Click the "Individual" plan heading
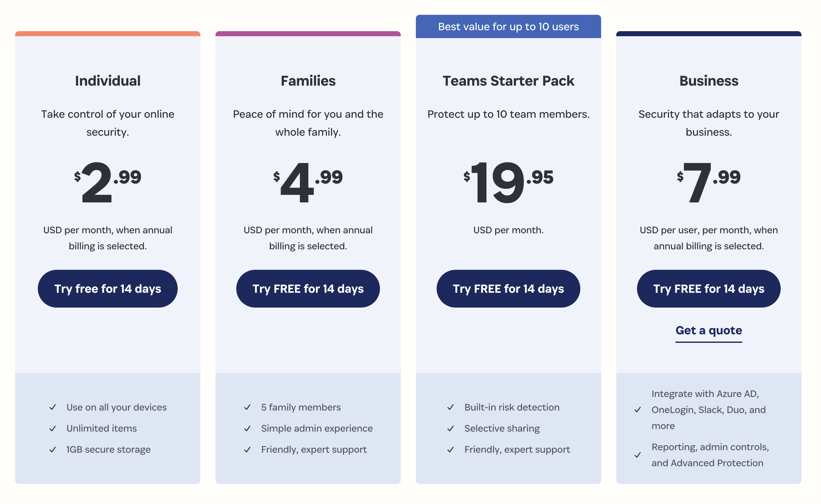The width and height of the screenshot is (821, 504). pos(107,81)
